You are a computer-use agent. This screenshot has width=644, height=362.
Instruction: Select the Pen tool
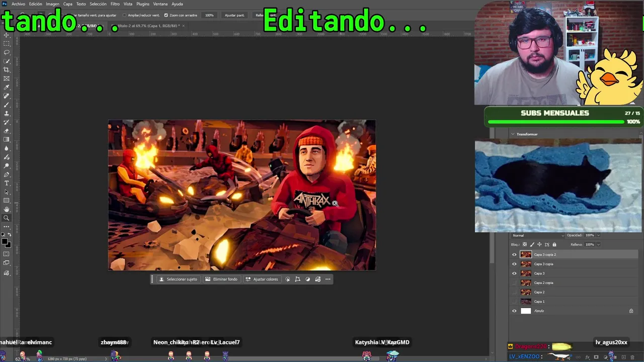(7, 174)
